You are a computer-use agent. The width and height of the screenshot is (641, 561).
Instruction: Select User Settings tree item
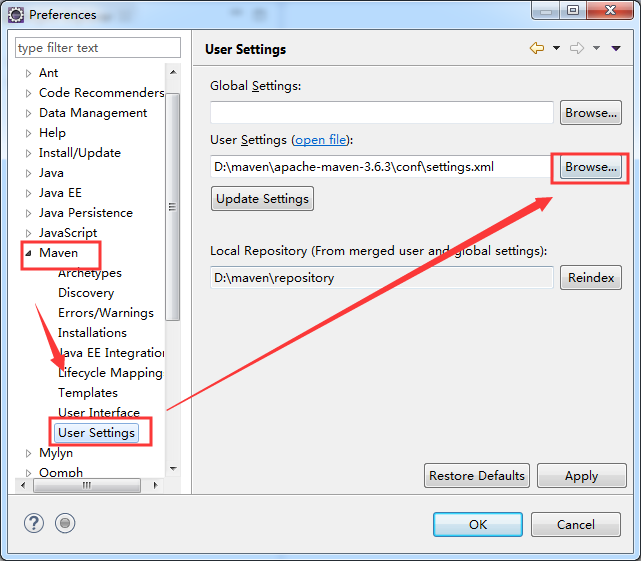(96, 433)
